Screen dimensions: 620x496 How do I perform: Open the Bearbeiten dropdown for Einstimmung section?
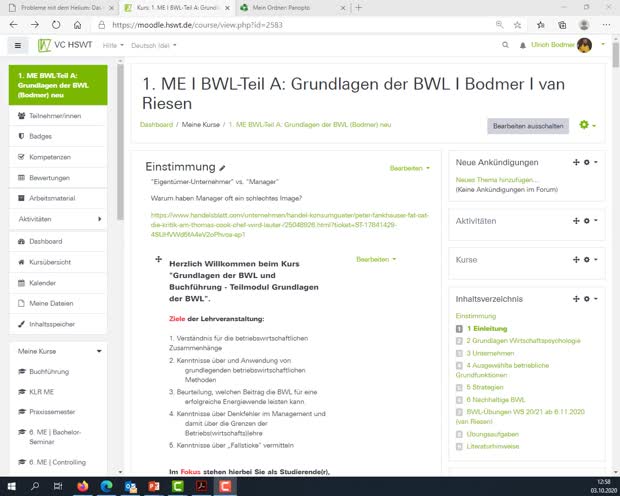408,168
